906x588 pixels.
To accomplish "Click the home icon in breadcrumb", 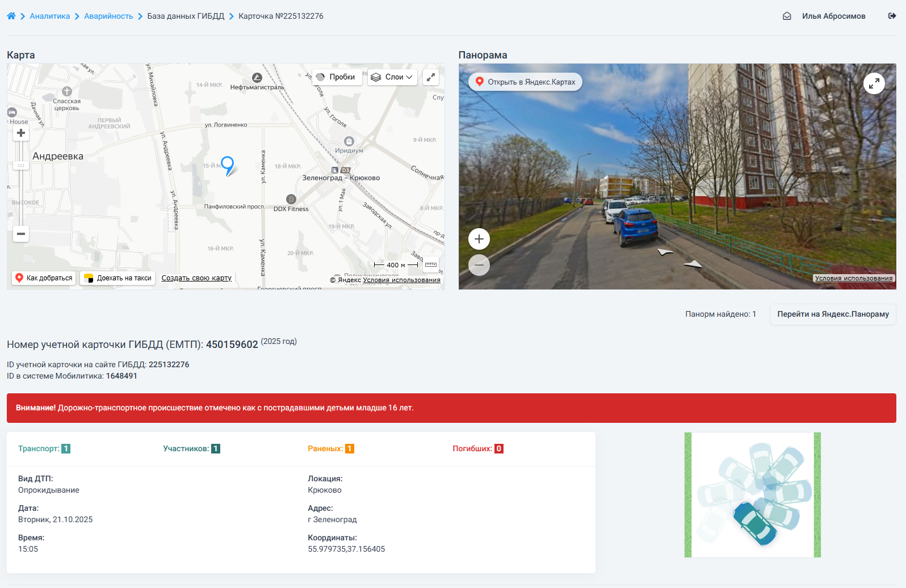I will (x=11, y=16).
